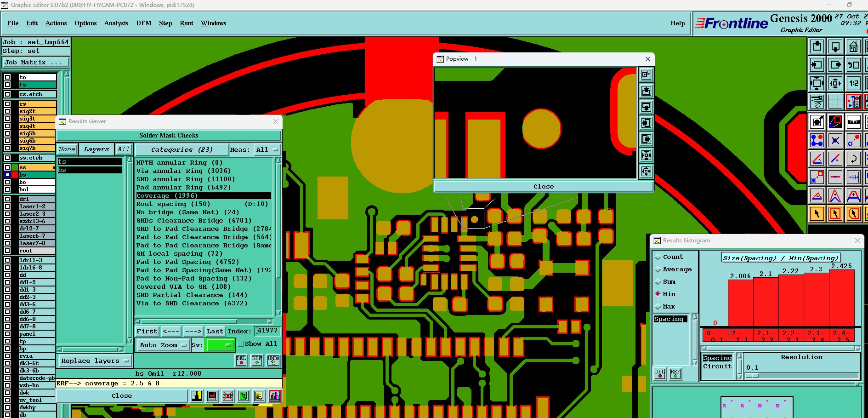
Task: Open the Analysis menu
Action: pyautogui.click(x=116, y=23)
